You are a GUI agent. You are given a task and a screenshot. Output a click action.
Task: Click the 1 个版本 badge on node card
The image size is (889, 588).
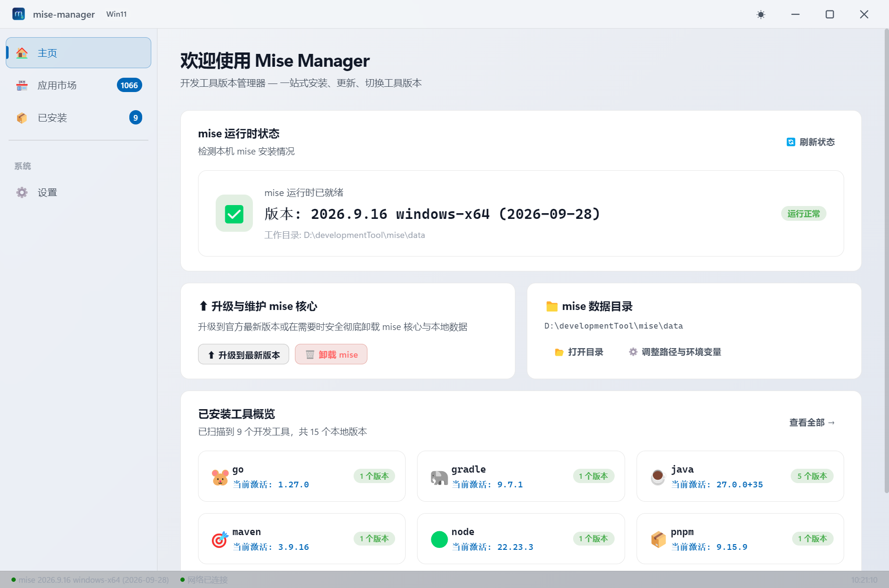[x=593, y=538]
